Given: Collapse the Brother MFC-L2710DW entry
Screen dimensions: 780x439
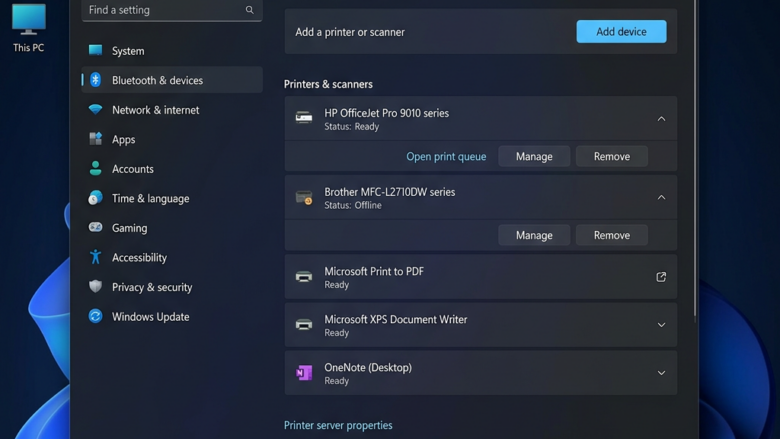Looking at the screenshot, I should (661, 197).
